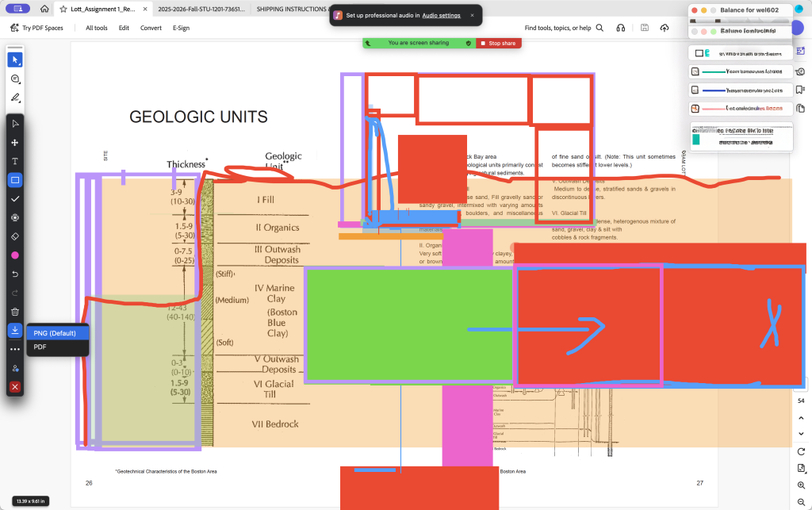Select the Text tool in annotation toolbar
812x510 pixels.
click(15, 161)
